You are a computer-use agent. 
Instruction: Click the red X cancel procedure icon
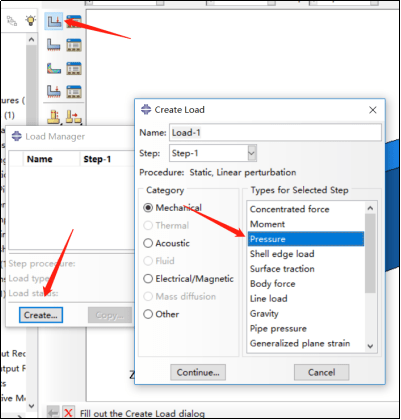(x=68, y=413)
